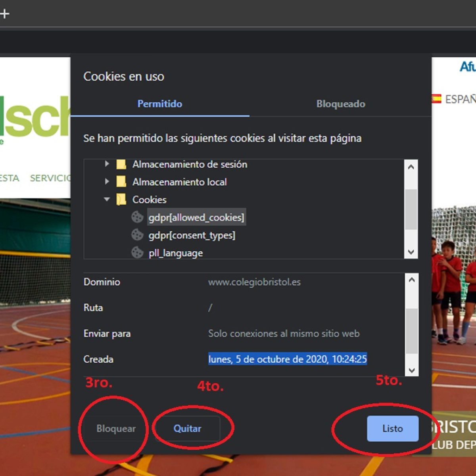The width and height of the screenshot is (476, 476).
Task: Expand the Almacenamiento de sesión tree node arrow
Action: click(106, 164)
